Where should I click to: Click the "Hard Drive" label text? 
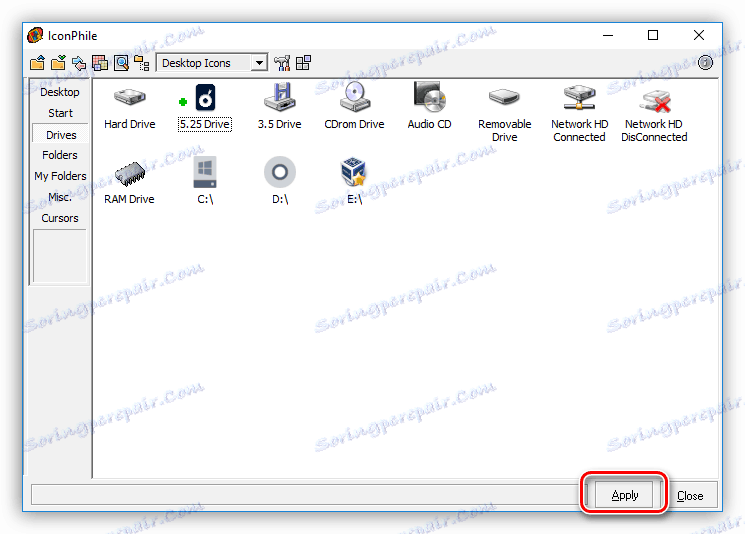pyautogui.click(x=130, y=124)
